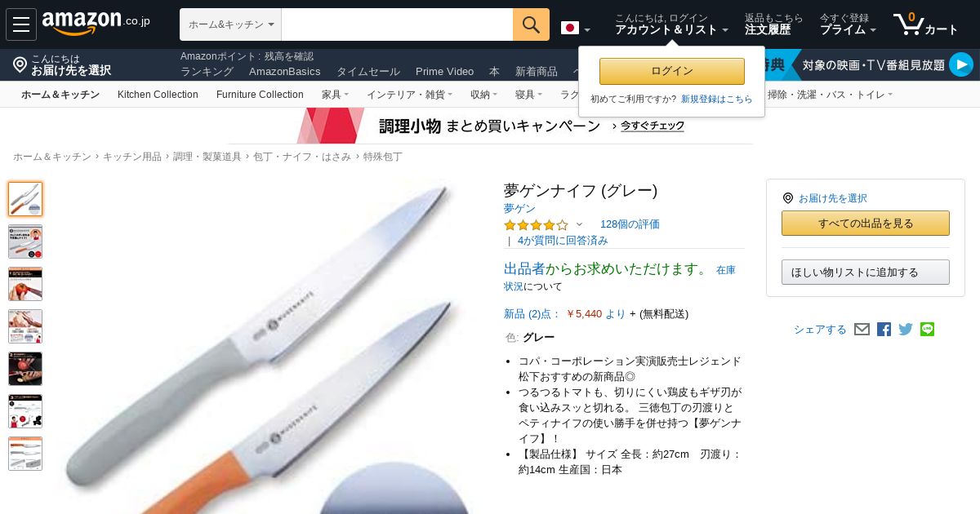Click the orange search magnifier button
This screenshot has height=514, width=980.
coord(531,24)
